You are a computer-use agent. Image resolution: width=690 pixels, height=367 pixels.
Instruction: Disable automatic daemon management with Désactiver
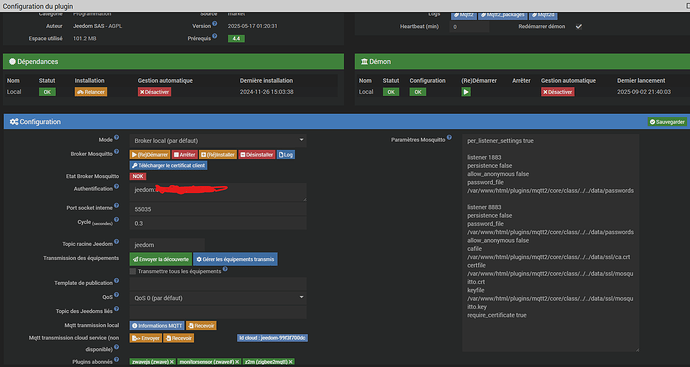coord(558,92)
